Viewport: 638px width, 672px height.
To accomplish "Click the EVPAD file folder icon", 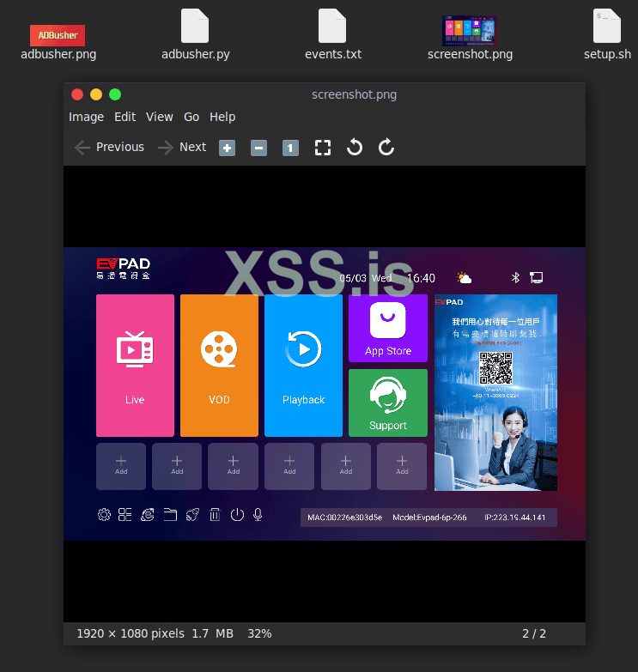I will 170,514.
